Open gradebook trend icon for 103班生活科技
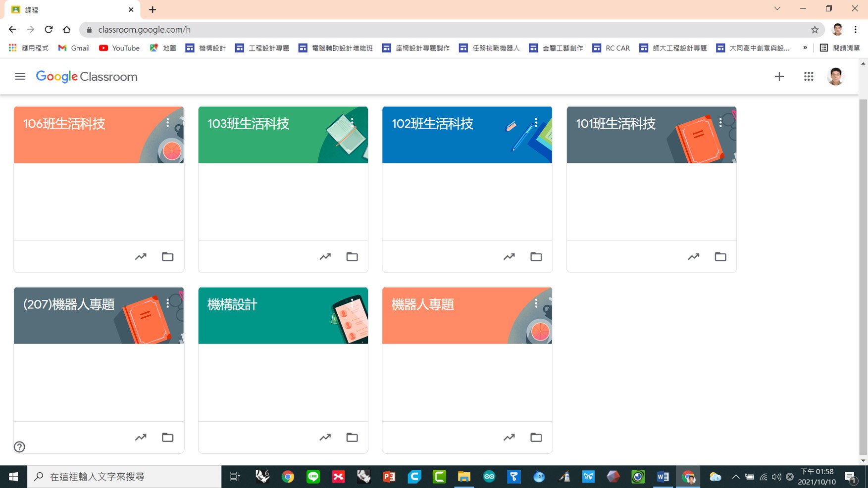Screen dimensions: 868x488 click(325, 256)
